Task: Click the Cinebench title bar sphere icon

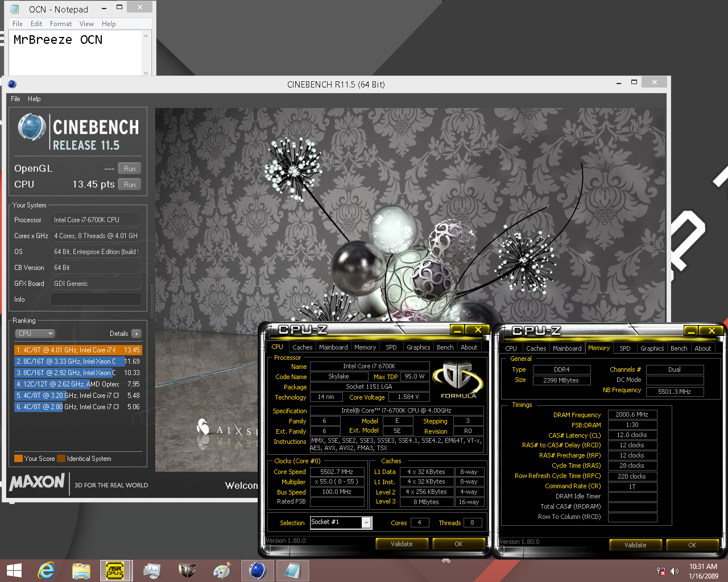Action: click(12, 84)
